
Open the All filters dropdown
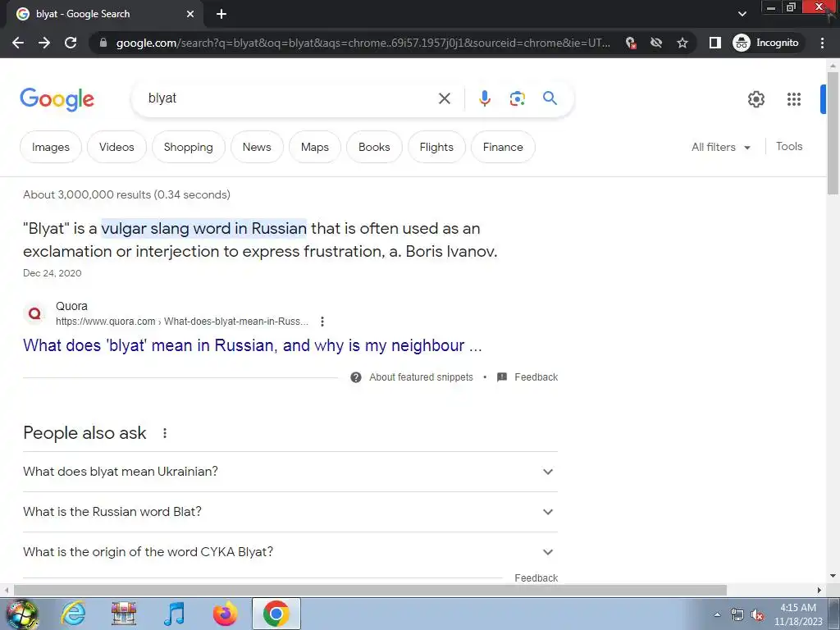tap(720, 147)
